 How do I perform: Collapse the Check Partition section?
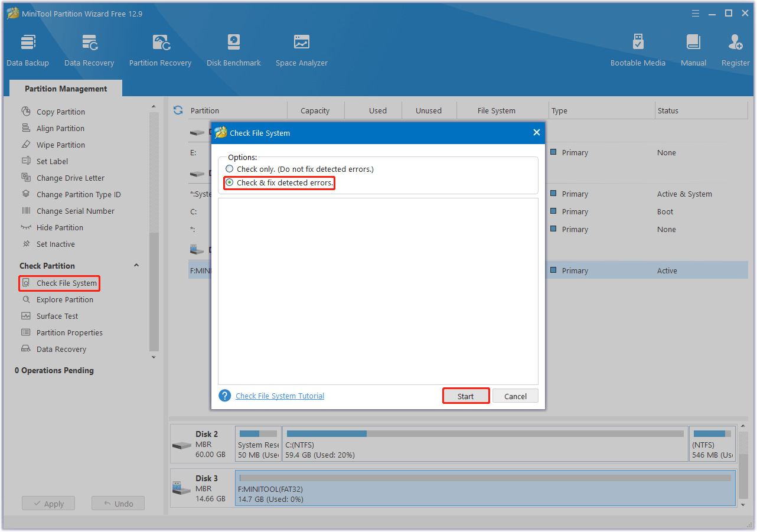click(x=136, y=265)
